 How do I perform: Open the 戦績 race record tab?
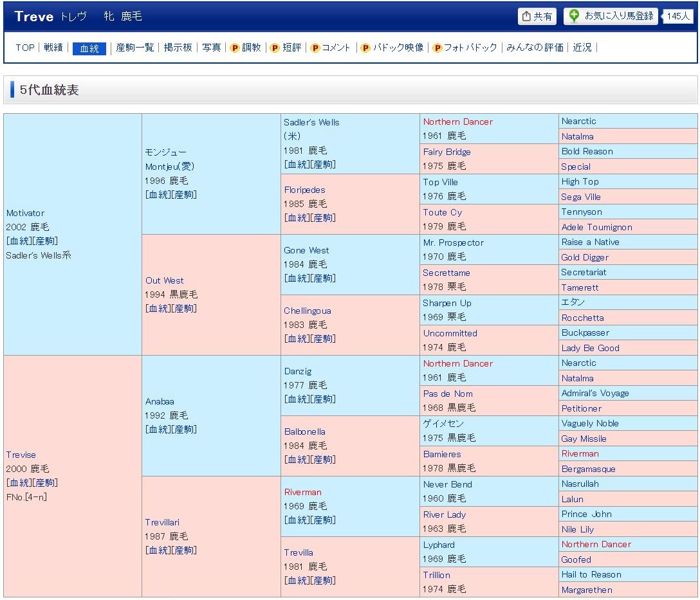[53, 48]
